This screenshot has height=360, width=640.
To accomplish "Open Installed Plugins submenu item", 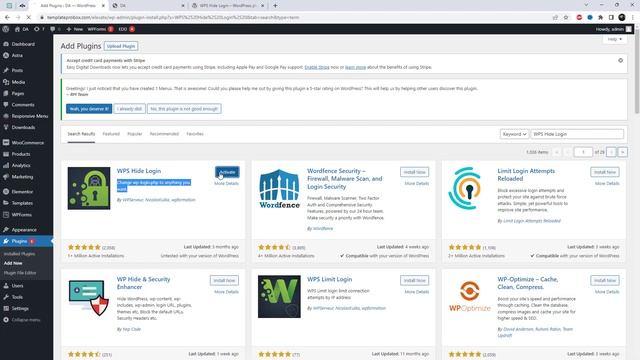I will coord(19,254).
